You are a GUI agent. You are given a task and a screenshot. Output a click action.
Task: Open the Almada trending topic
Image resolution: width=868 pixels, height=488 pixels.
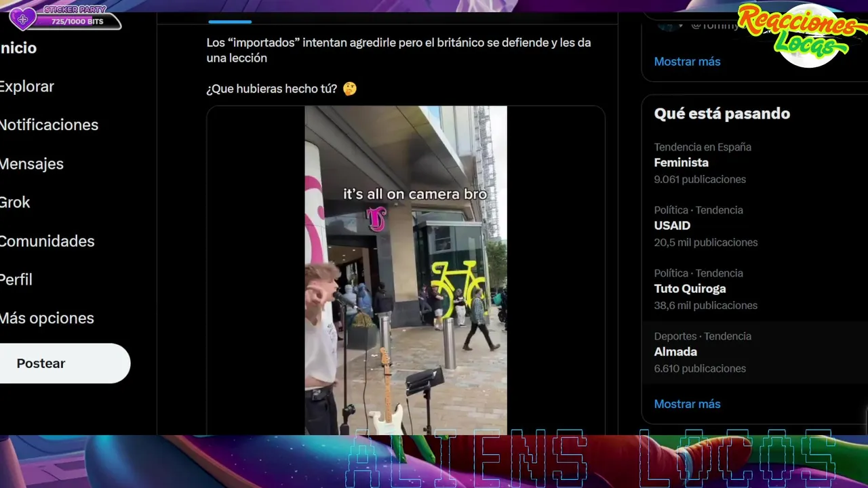(675, 352)
